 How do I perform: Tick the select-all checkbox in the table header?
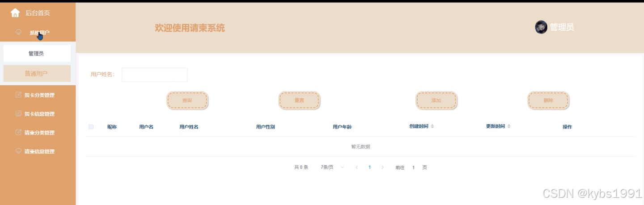91,127
